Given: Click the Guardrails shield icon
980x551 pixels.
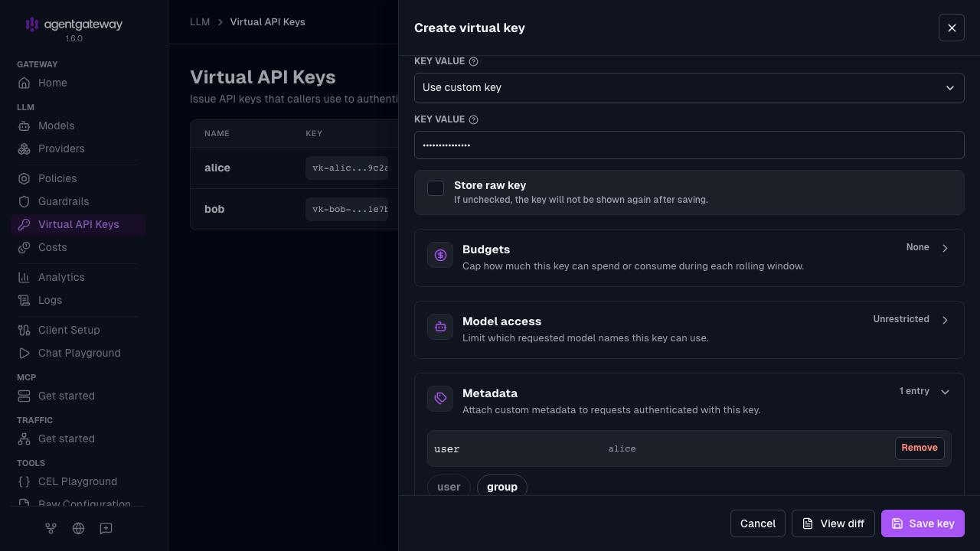Looking at the screenshot, I should [24, 201].
